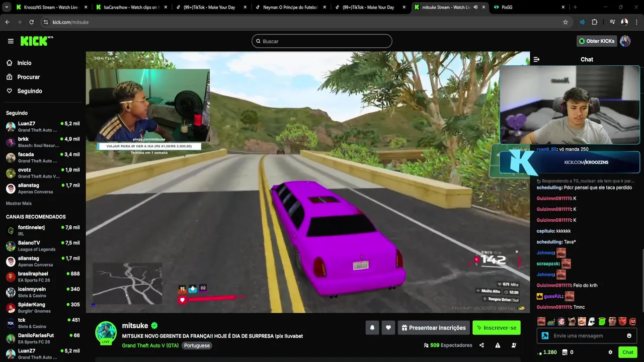Viewport: 644px width, 362px height.
Task: Open facada channel in following list
Action: click(42, 157)
